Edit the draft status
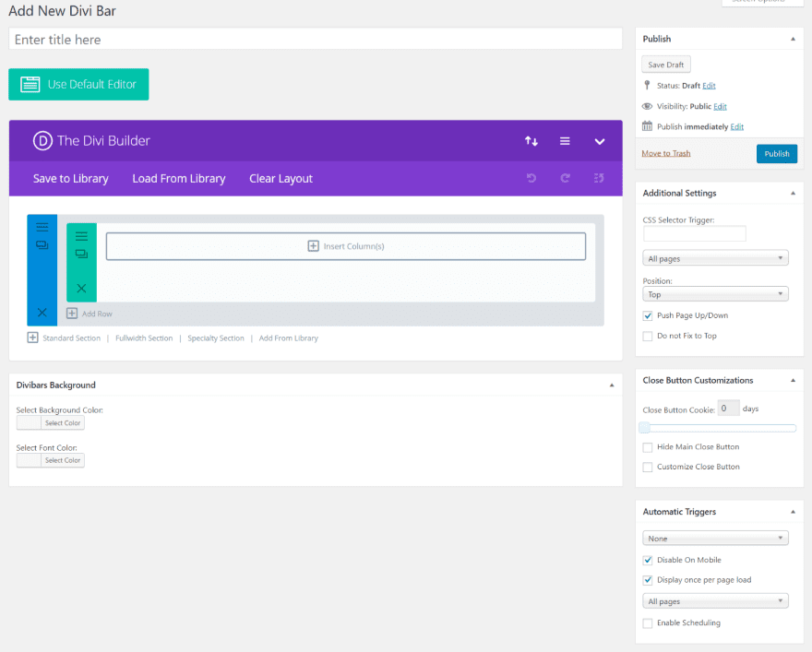This screenshot has height=652, width=812. [x=709, y=86]
